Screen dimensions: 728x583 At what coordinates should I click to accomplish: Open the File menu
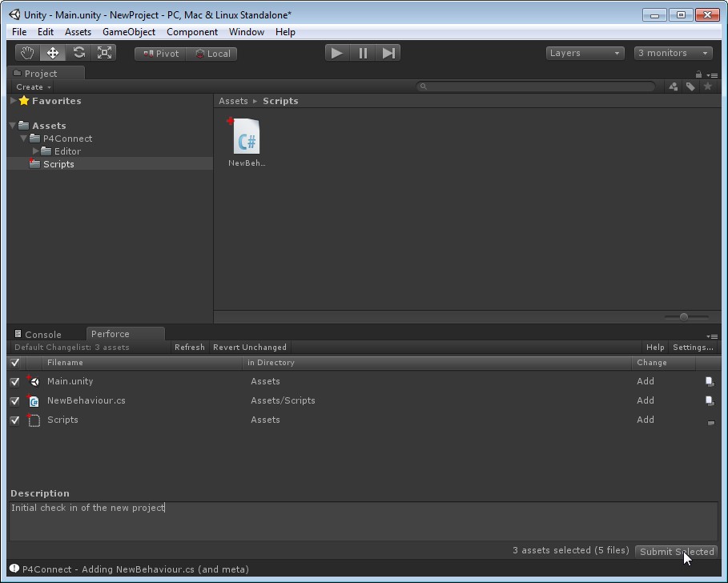(19, 32)
